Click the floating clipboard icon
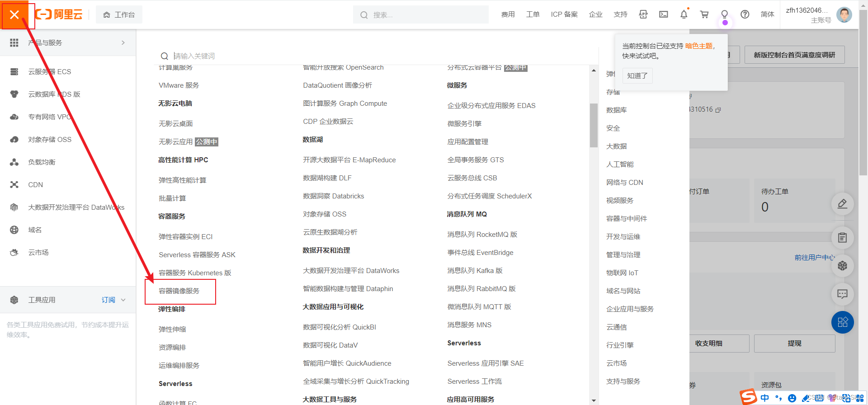 point(842,238)
